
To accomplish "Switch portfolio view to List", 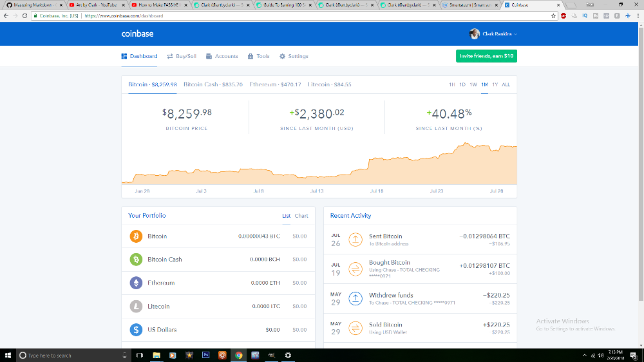I will 287,216.
